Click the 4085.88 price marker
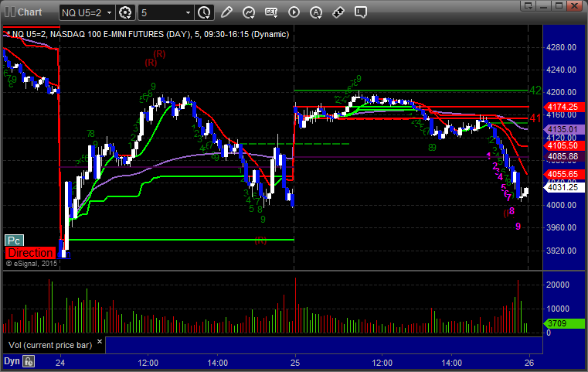Image resolution: width=588 pixels, height=372 pixels. (x=564, y=156)
